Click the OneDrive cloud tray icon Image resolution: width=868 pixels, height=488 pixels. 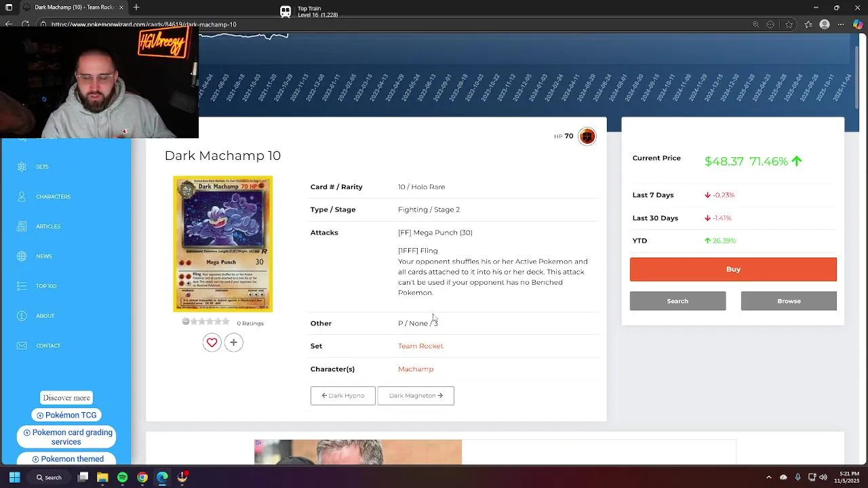pyautogui.click(x=783, y=477)
